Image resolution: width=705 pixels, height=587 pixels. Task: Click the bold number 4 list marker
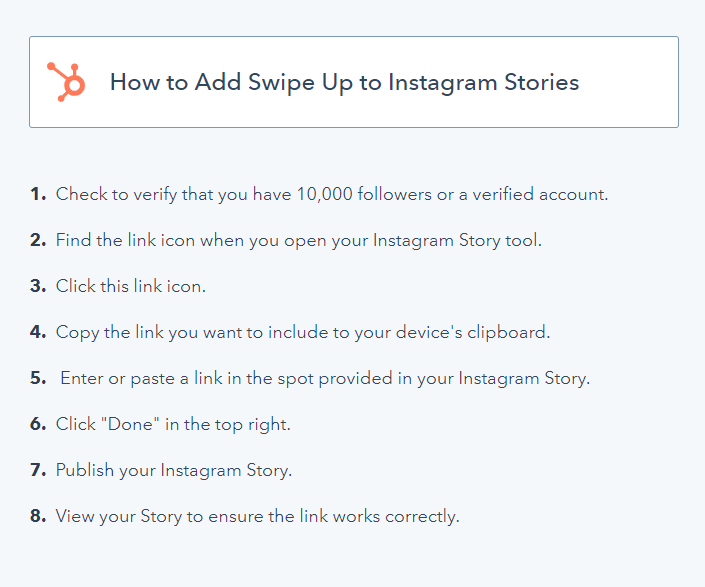(x=38, y=332)
